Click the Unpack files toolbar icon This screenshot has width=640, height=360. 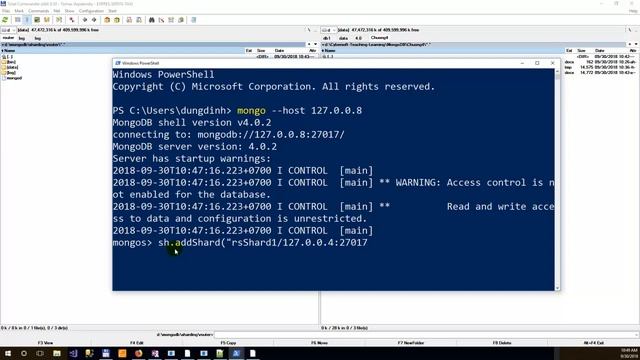pos(117,20)
